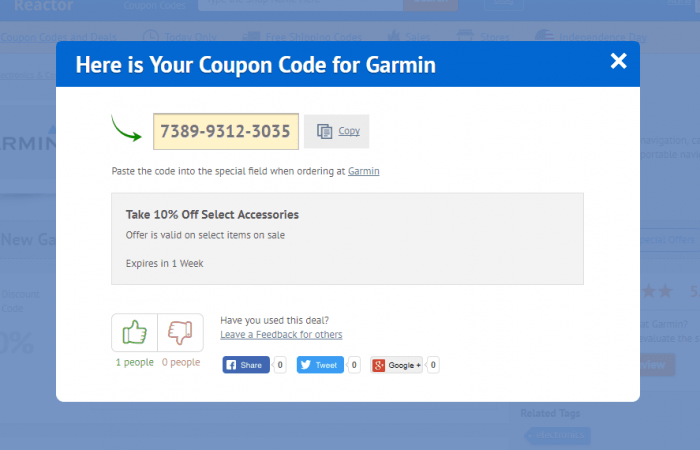Click the Tweet count bubble
Viewport: 700px width, 450px height.
pos(354,365)
